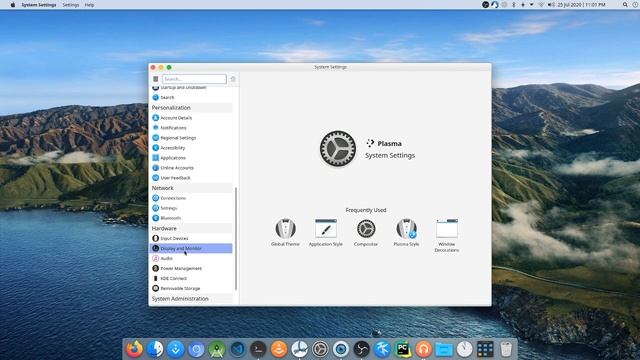Open Settings under the Network section
Image resolution: width=640 pixels, height=360 pixels.
click(x=191, y=208)
